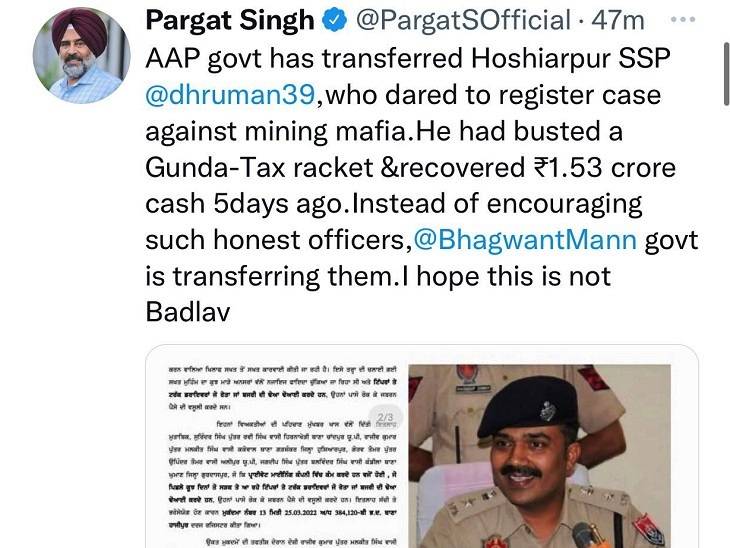Viewport: 730px width, 548px height.
Task: Click the Pargat Singh display name
Action: (x=230, y=20)
